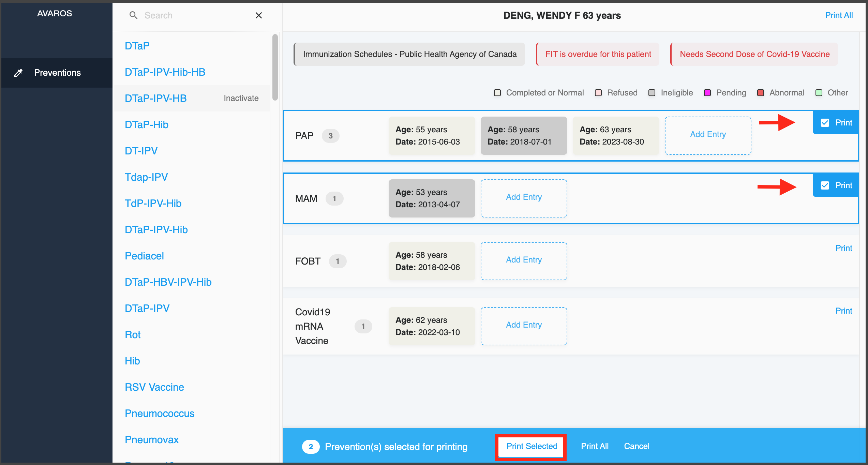Open the PAP entry dated 2023-08-30
Image resolution: width=868 pixels, height=465 pixels.
616,135
